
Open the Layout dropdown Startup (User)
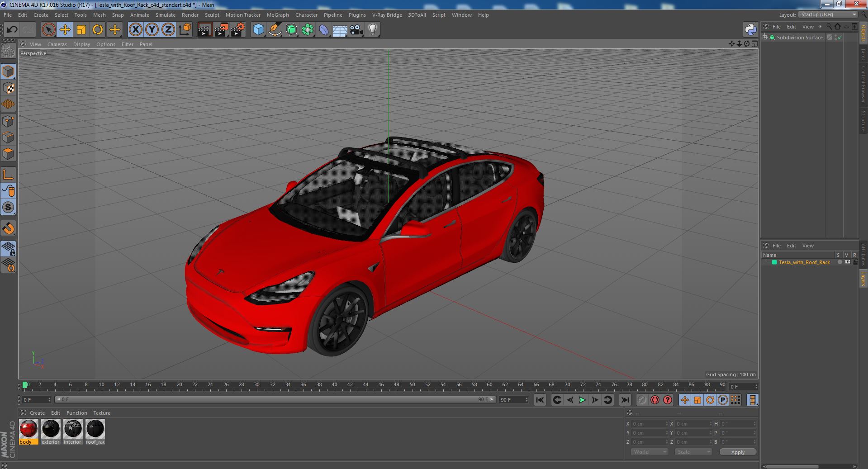tap(828, 15)
